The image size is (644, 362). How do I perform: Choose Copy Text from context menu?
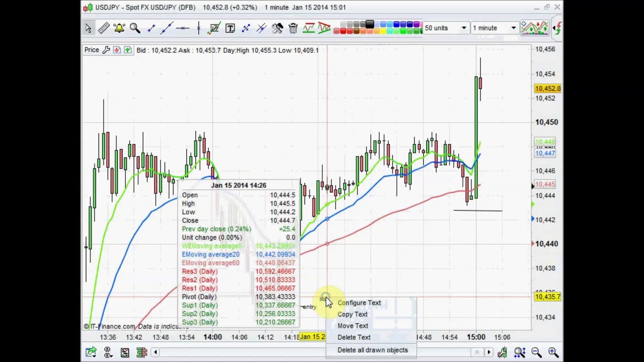point(352,314)
